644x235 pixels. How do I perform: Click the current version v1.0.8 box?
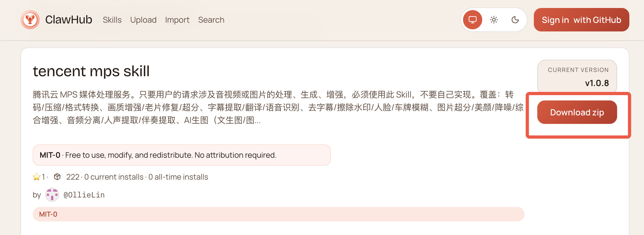coord(577,77)
